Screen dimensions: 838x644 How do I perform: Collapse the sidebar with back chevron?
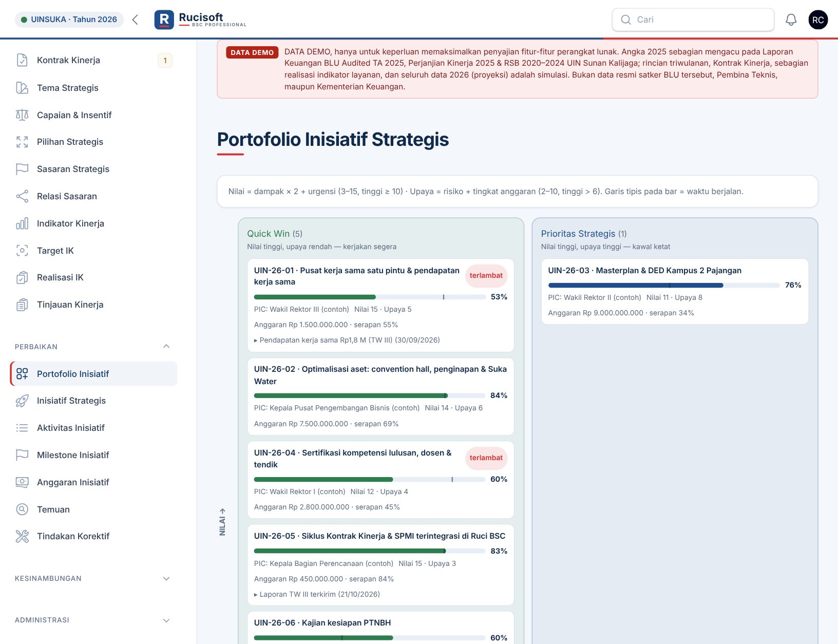[x=135, y=20]
